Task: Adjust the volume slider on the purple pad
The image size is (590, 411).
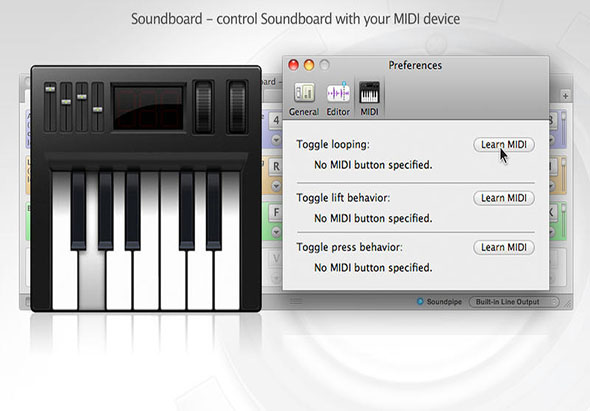Action: pyautogui.click(x=564, y=128)
